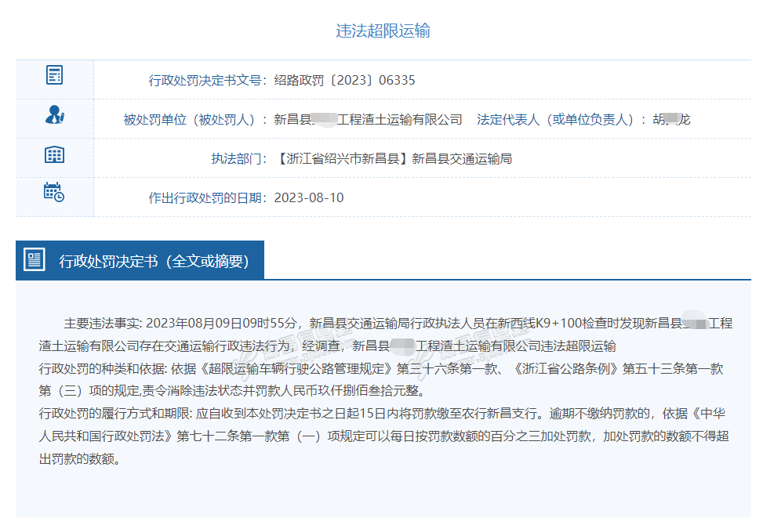The width and height of the screenshot is (763, 532).
Task: Click the person icon in the penalized party row
Action: [x=54, y=115]
